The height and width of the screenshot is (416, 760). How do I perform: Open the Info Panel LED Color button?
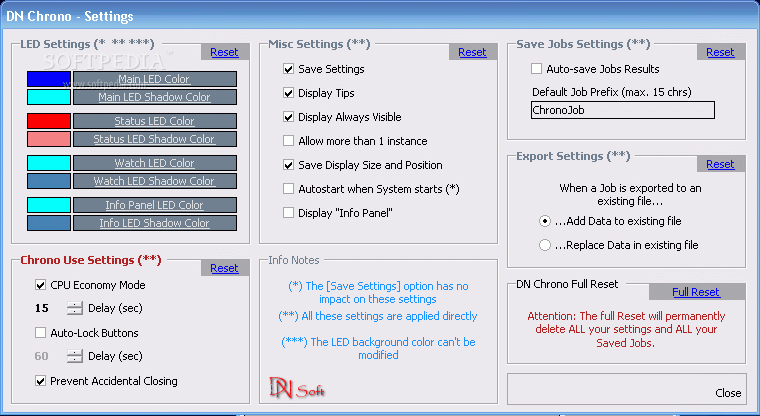click(155, 205)
